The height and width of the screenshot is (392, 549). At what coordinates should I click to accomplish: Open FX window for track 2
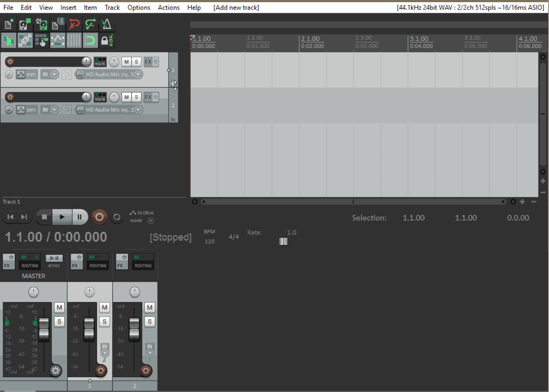148,97
